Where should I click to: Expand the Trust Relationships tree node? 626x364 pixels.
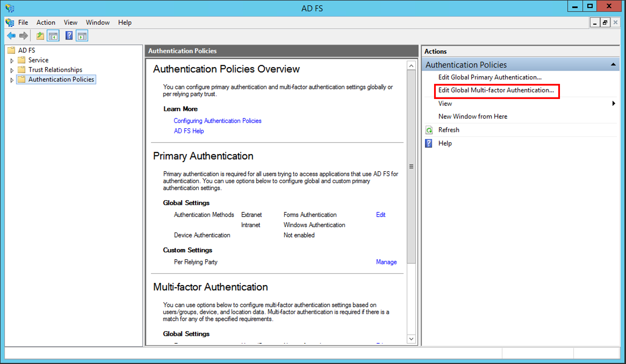tap(12, 70)
